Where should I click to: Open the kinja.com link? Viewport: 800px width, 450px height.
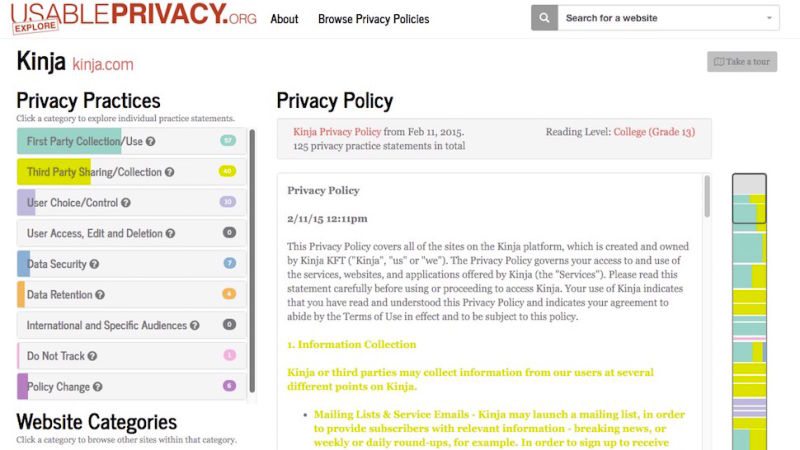[103, 64]
